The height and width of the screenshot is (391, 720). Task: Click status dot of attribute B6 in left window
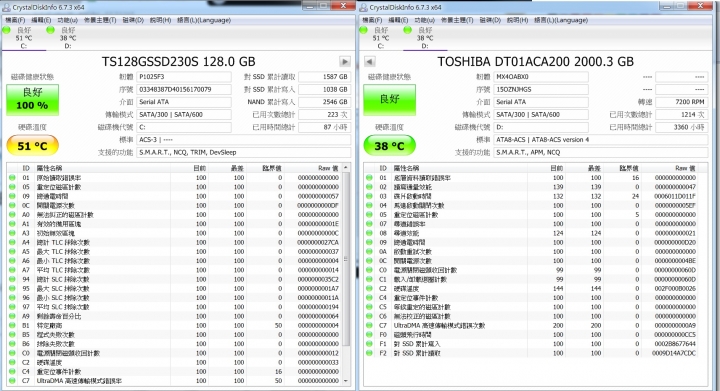pyautogui.click(x=12, y=344)
